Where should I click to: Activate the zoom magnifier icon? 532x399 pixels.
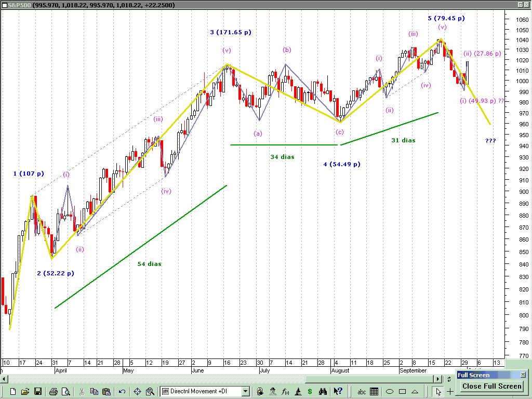(x=150, y=392)
